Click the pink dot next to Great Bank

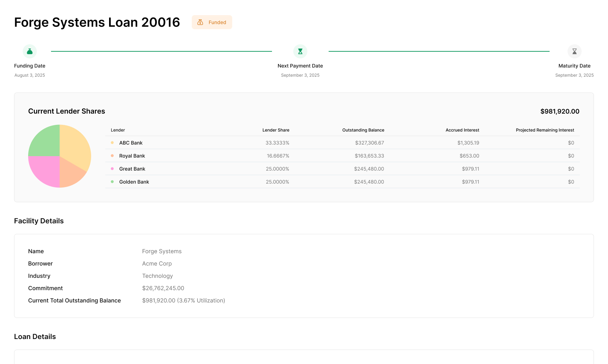tap(112, 168)
